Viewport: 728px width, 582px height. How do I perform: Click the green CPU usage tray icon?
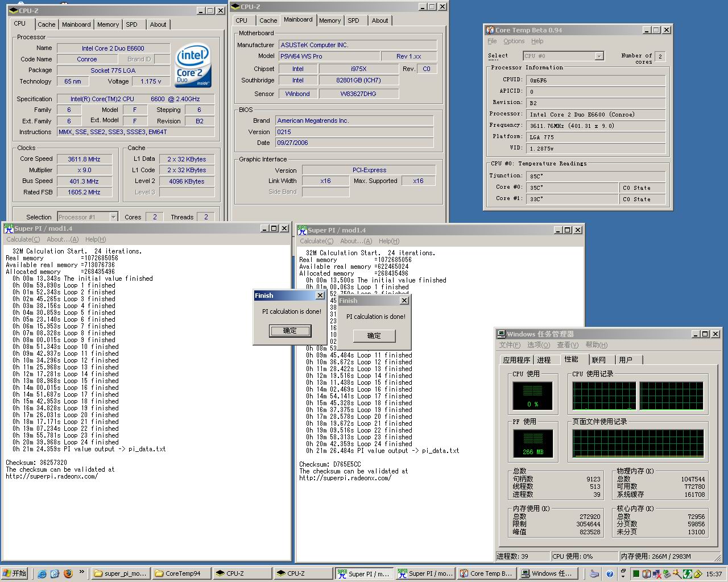point(636,574)
